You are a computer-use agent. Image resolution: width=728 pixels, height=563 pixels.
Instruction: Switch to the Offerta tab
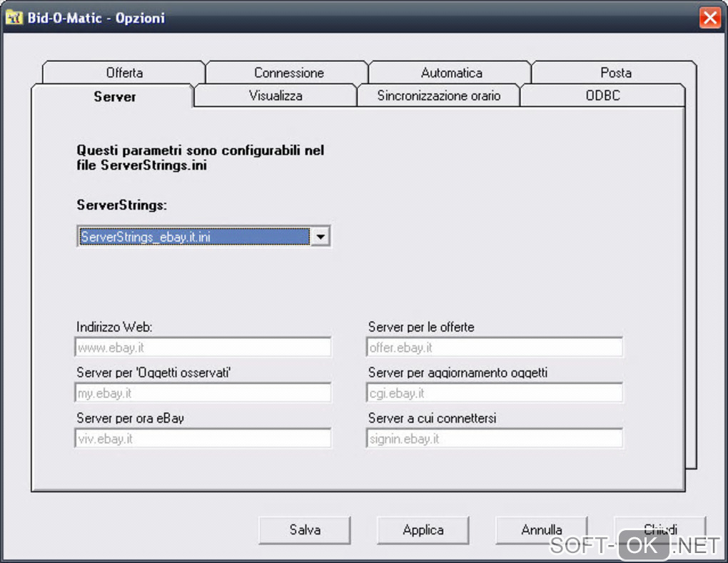[x=124, y=72]
